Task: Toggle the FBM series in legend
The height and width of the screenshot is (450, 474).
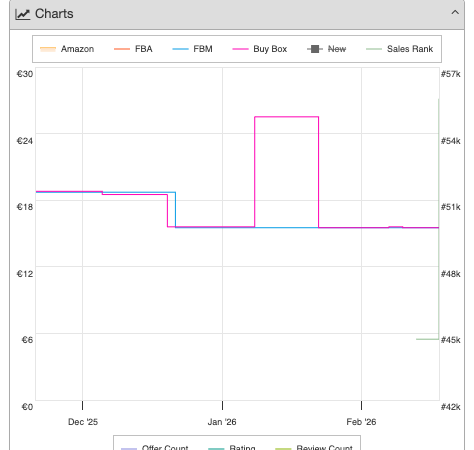Action: (192, 49)
